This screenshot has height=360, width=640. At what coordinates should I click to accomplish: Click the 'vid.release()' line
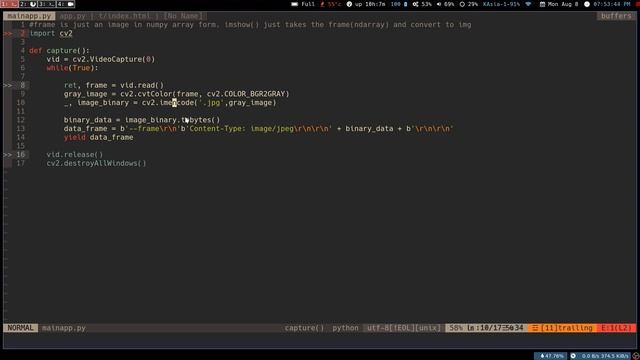[x=75, y=155]
